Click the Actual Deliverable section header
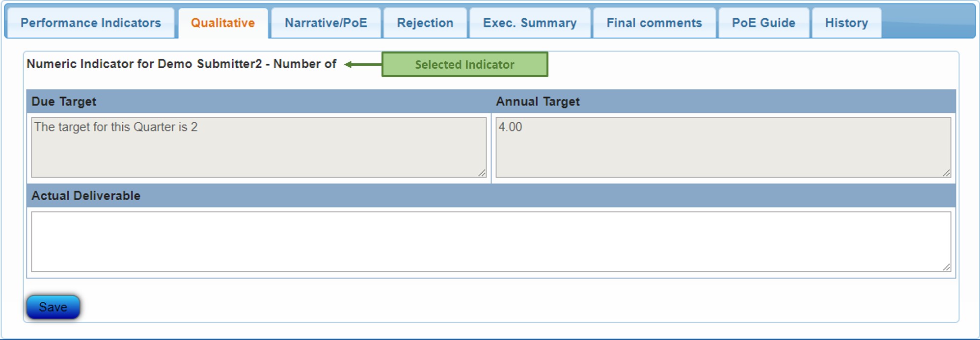 coord(86,196)
